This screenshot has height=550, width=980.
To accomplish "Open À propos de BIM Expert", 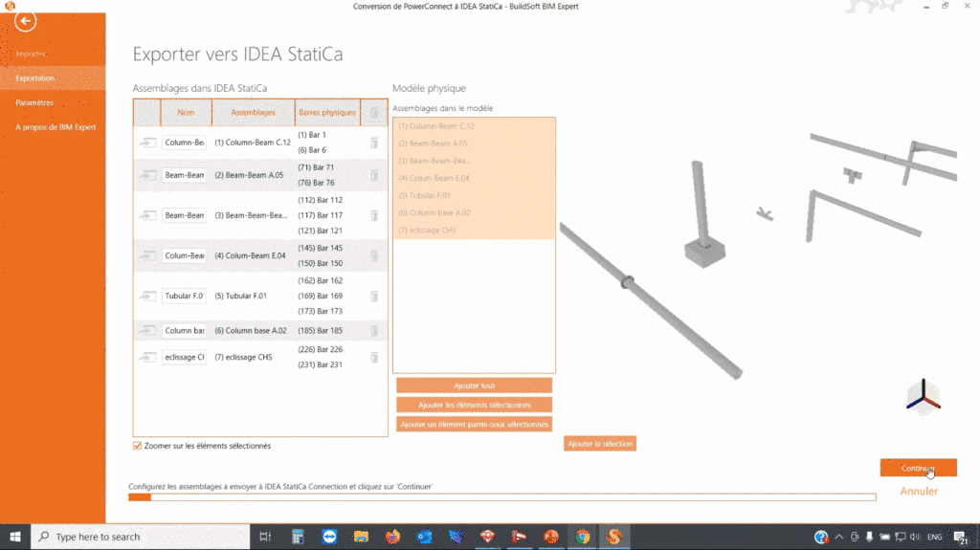I will (x=56, y=127).
